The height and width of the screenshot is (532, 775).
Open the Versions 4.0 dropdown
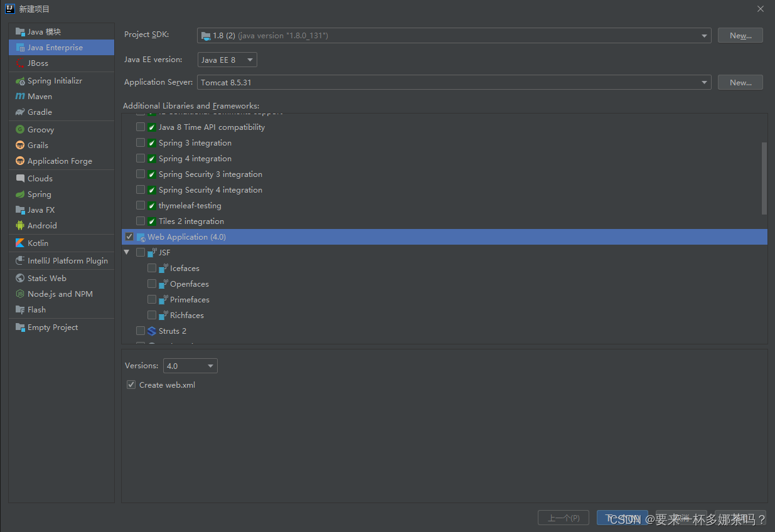[190, 366]
